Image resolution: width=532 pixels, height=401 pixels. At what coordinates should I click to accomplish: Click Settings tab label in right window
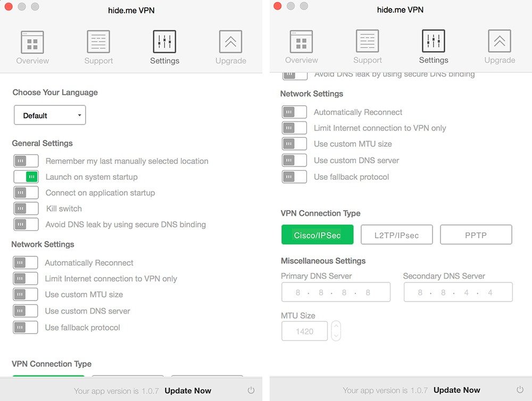pyautogui.click(x=434, y=60)
